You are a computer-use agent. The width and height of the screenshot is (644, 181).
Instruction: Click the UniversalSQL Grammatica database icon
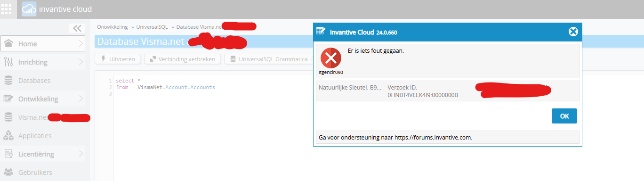(x=233, y=59)
